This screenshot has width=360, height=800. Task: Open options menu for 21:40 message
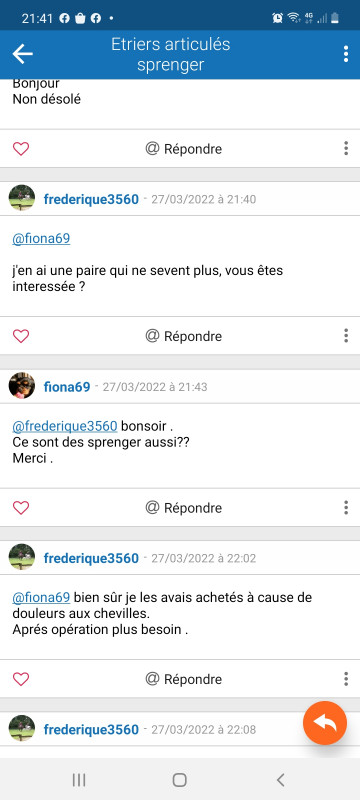pyautogui.click(x=346, y=336)
